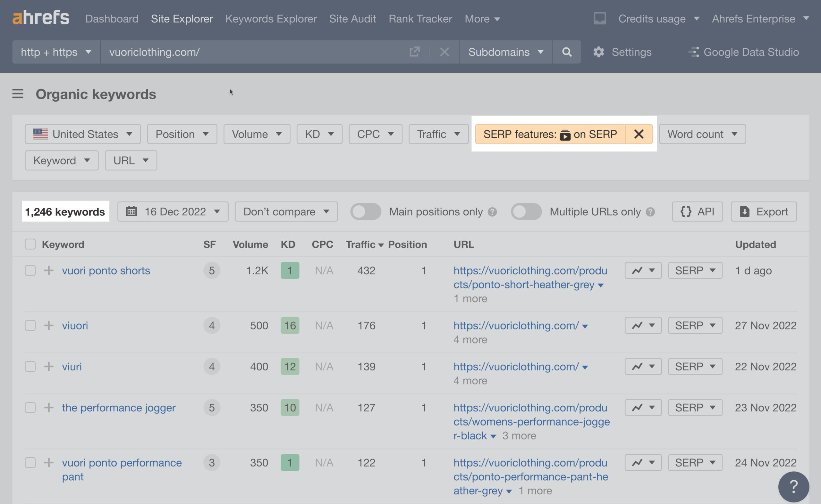Click the external link icon for vuoriclothing.com
Viewport: 821px width, 504px height.
415,52
